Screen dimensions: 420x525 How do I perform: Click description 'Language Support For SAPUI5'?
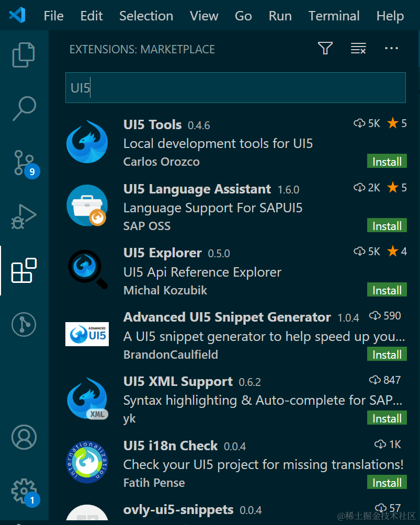coord(213,208)
